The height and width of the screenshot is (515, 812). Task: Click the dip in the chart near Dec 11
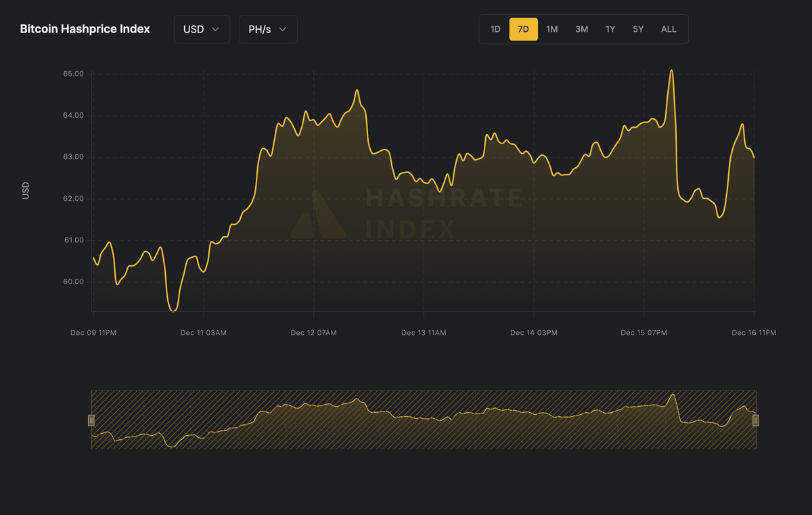tap(174, 310)
